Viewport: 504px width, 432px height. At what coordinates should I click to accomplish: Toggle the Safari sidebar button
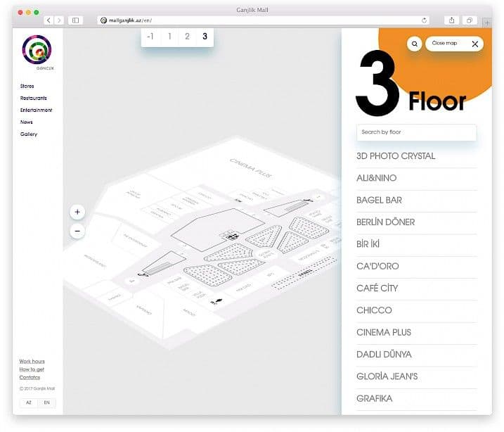coord(75,20)
